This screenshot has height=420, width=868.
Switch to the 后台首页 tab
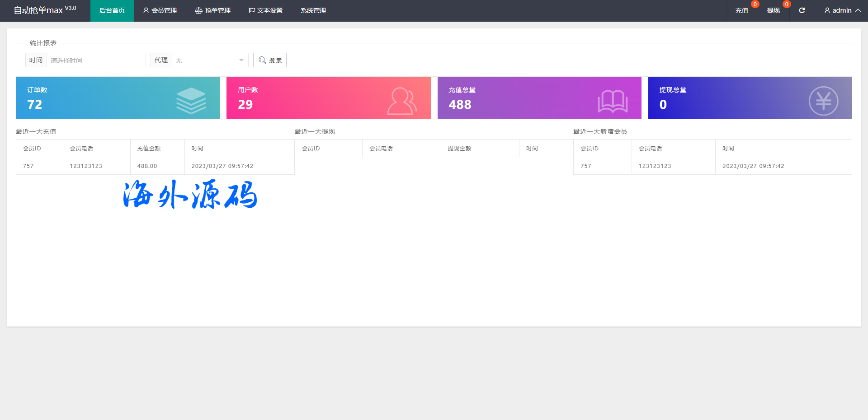[x=112, y=10]
